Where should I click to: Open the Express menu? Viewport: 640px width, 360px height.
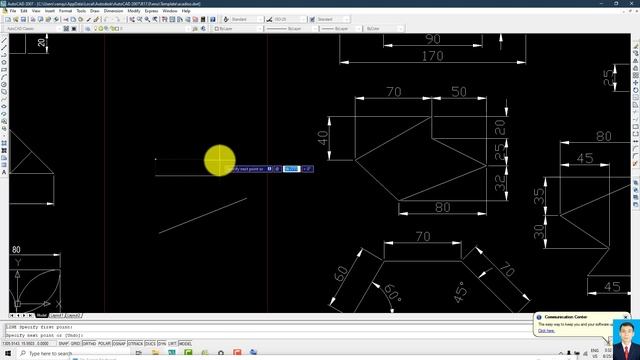pyautogui.click(x=151, y=11)
